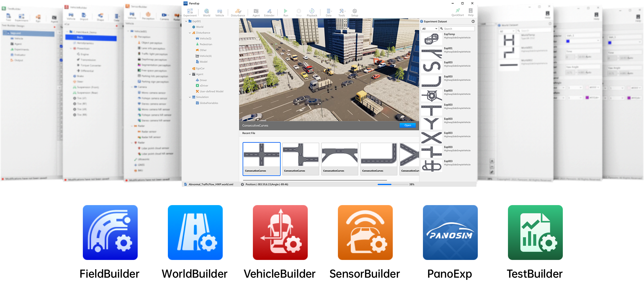Launch QuickStart rocket icon
The width and height of the screenshot is (644, 289).
pyautogui.click(x=457, y=12)
